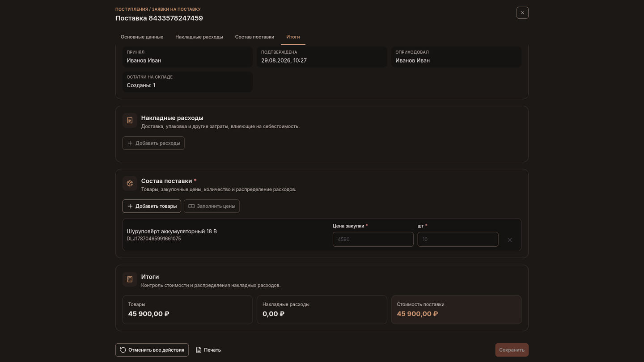
Task: Click the SKU code DLJ17870465991661075
Action: 154,239
